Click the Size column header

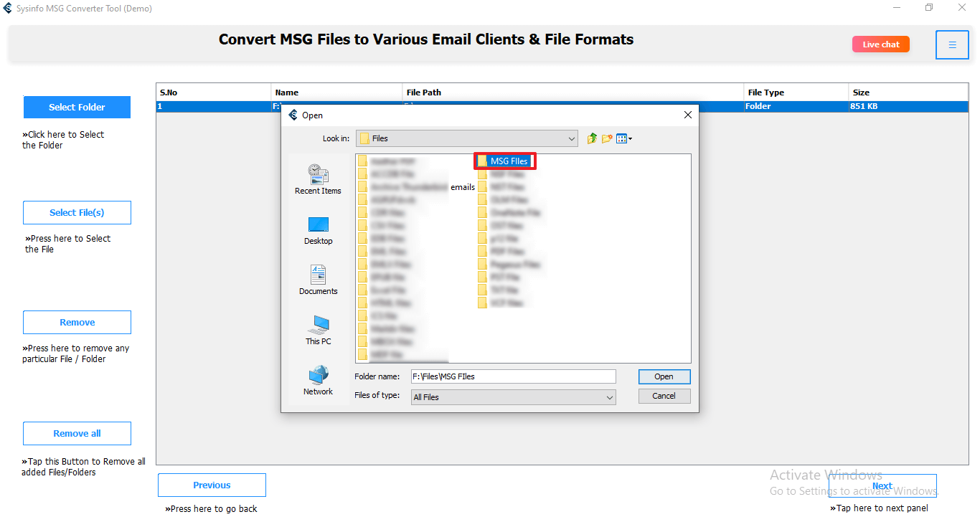pos(908,92)
